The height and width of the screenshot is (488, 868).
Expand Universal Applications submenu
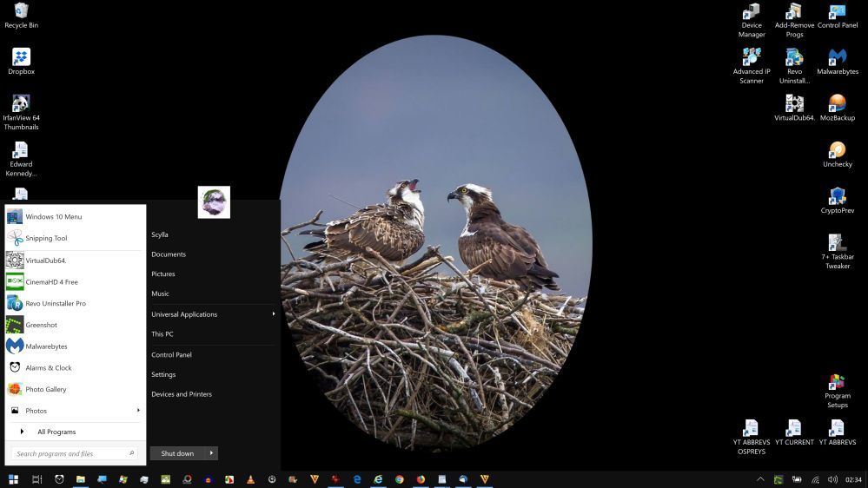213,314
